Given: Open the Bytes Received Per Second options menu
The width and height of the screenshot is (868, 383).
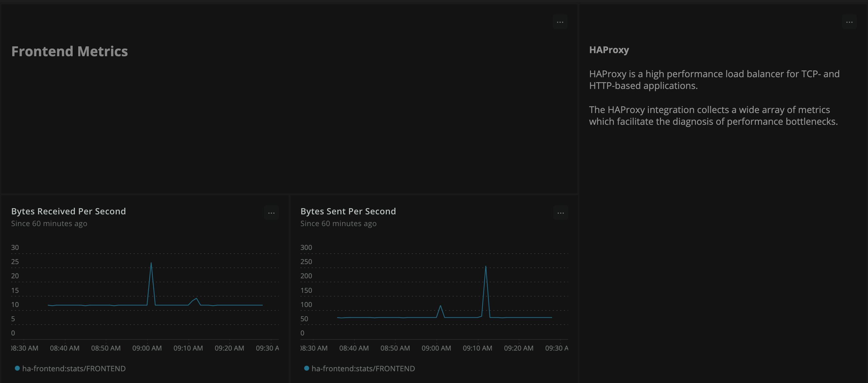Looking at the screenshot, I should (271, 213).
